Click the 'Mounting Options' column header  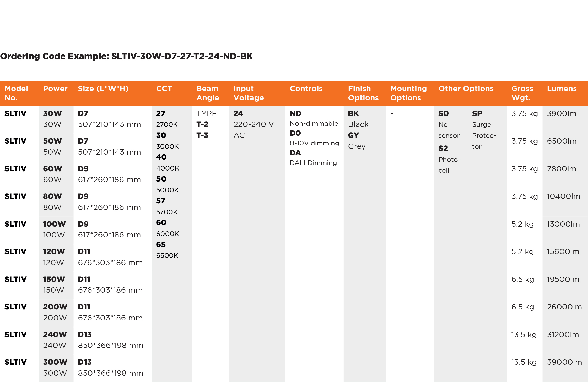pos(408,93)
